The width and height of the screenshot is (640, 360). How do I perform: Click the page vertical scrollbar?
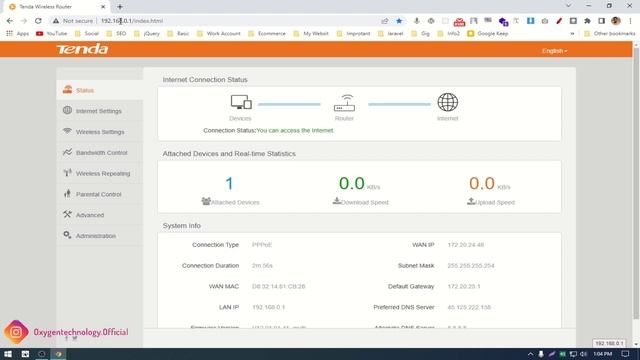click(x=636, y=184)
